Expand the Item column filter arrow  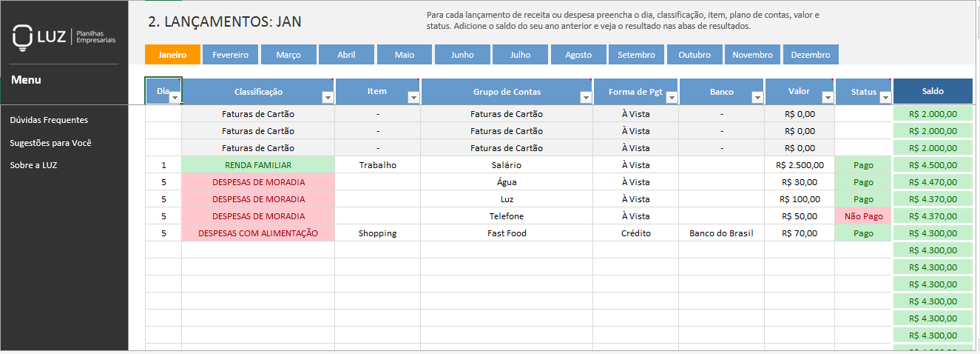(x=413, y=97)
